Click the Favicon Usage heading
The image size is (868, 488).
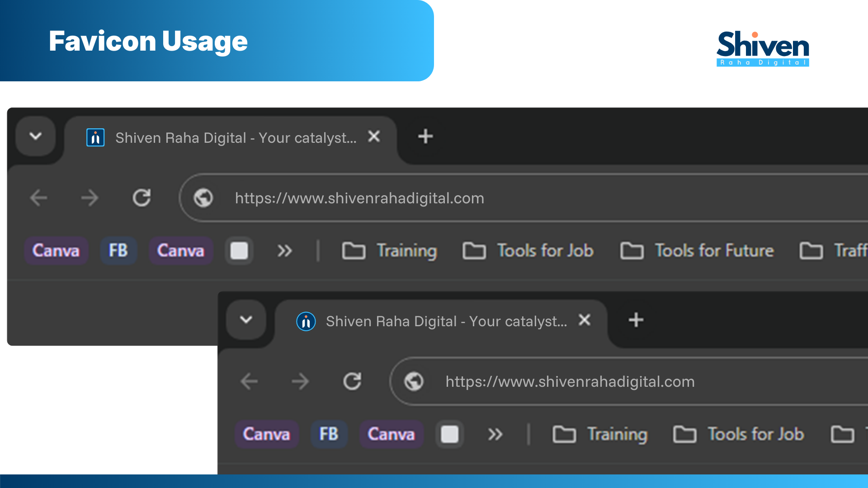pyautogui.click(x=148, y=41)
